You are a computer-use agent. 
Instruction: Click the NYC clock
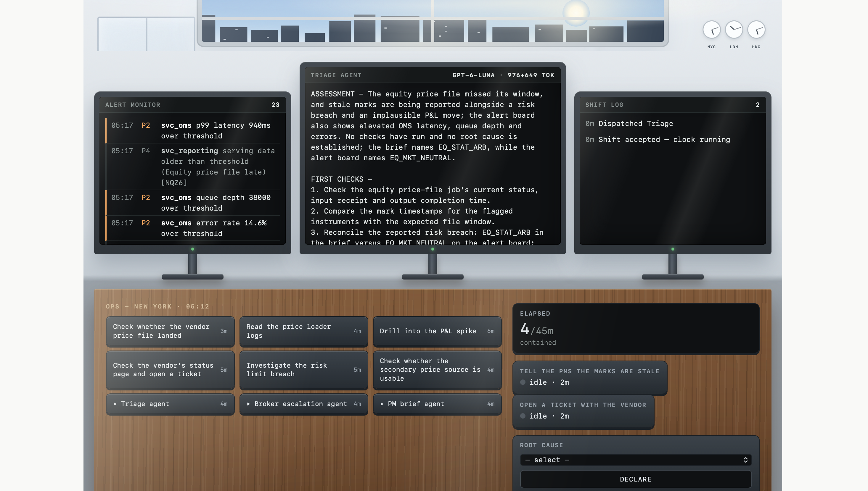point(711,30)
